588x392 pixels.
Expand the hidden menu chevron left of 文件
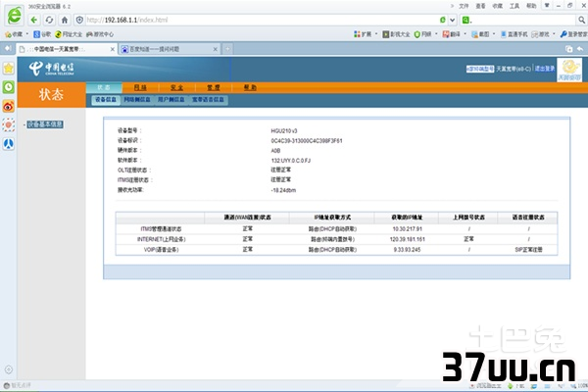[x=452, y=6]
